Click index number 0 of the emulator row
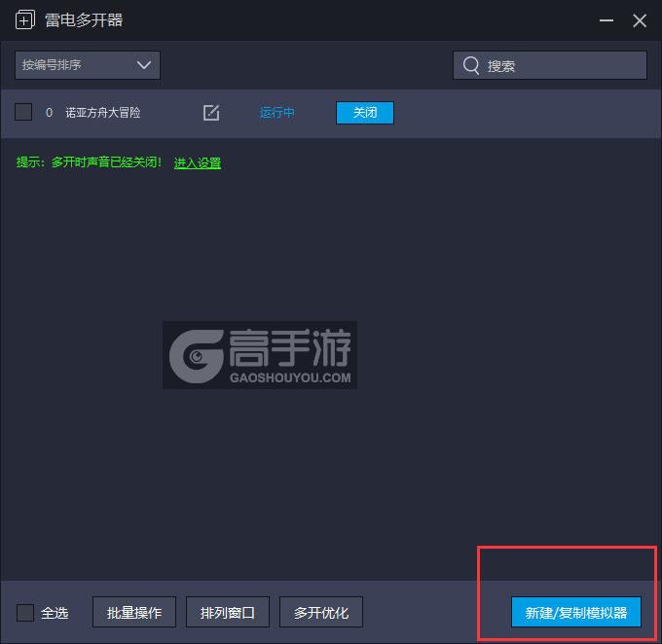 click(x=49, y=113)
